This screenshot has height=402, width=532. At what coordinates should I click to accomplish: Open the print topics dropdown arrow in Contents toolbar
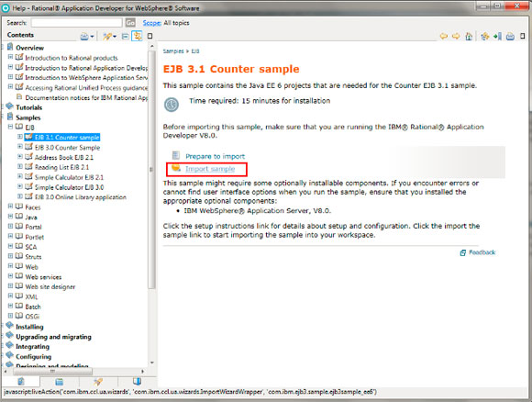(x=92, y=37)
